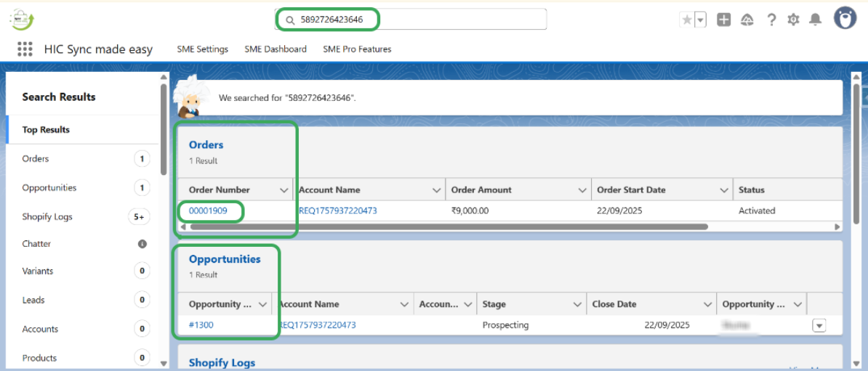Open the Opportunity Owner column dropdown
Image resolution: width=868 pixels, height=371 pixels.
click(x=797, y=304)
